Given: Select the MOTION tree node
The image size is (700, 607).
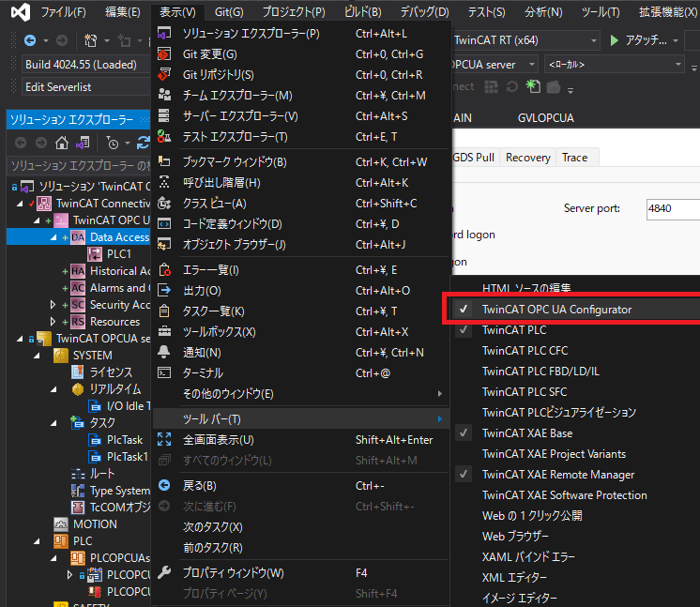Looking at the screenshot, I should point(95,524).
